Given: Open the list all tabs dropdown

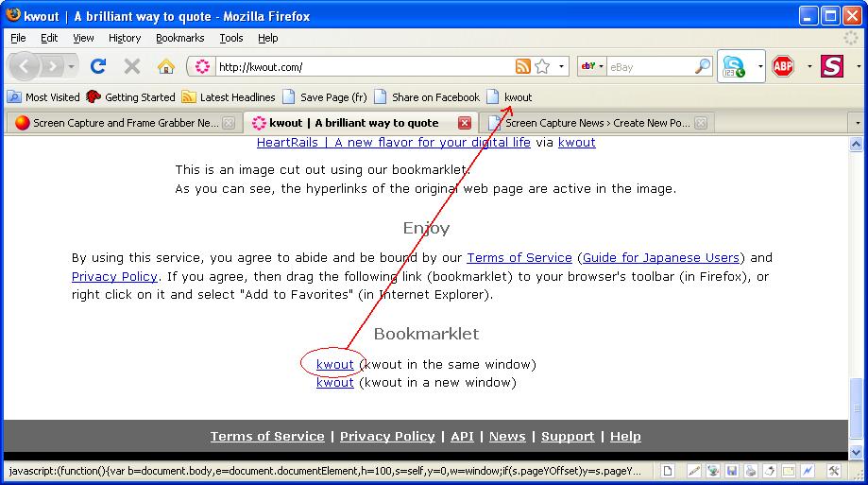Looking at the screenshot, I should tap(858, 123).
